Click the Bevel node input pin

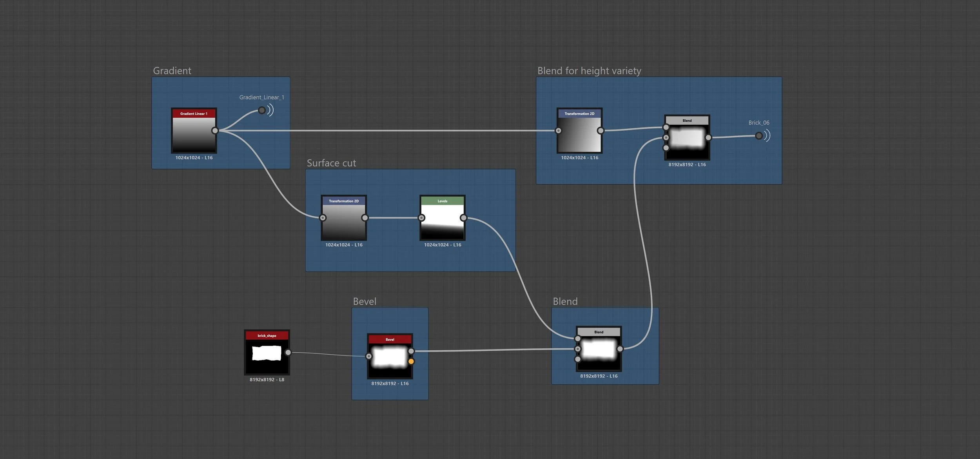click(369, 357)
